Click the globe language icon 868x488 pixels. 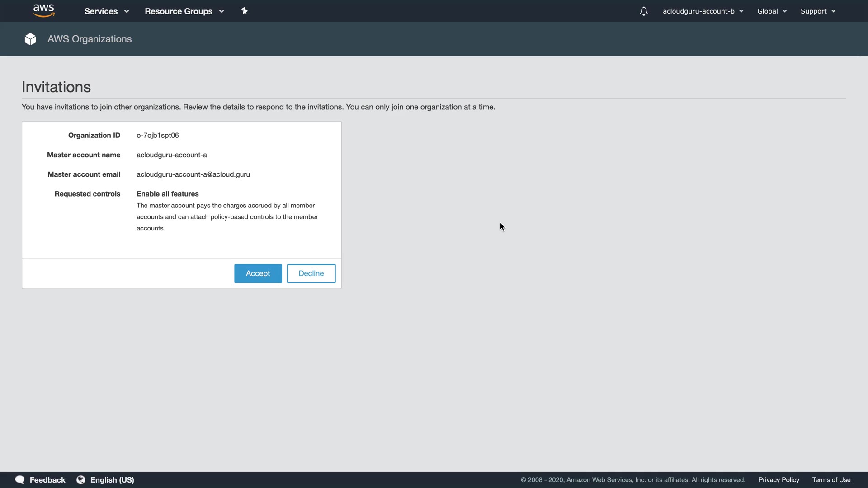[x=81, y=480]
